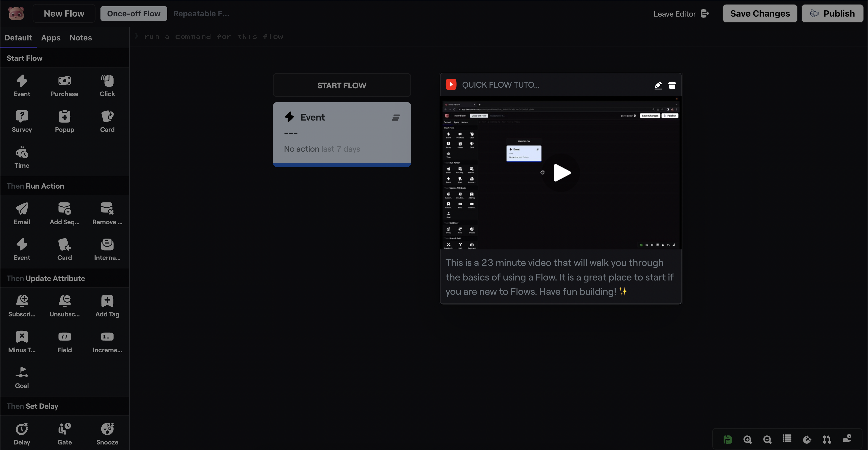868x450 pixels.
Task: Choose the Snooze delay icon
Action: coord(107,429)
